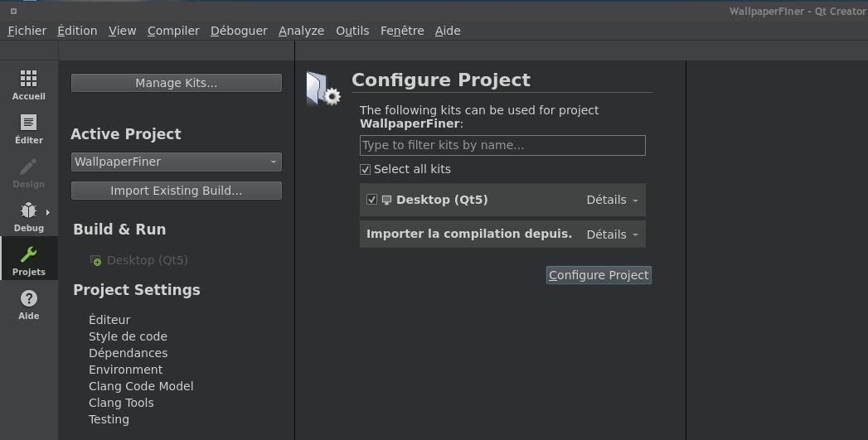Switch to Debug mode
The width and height of the screenshot is (868, 440).
tap(29, 216)
